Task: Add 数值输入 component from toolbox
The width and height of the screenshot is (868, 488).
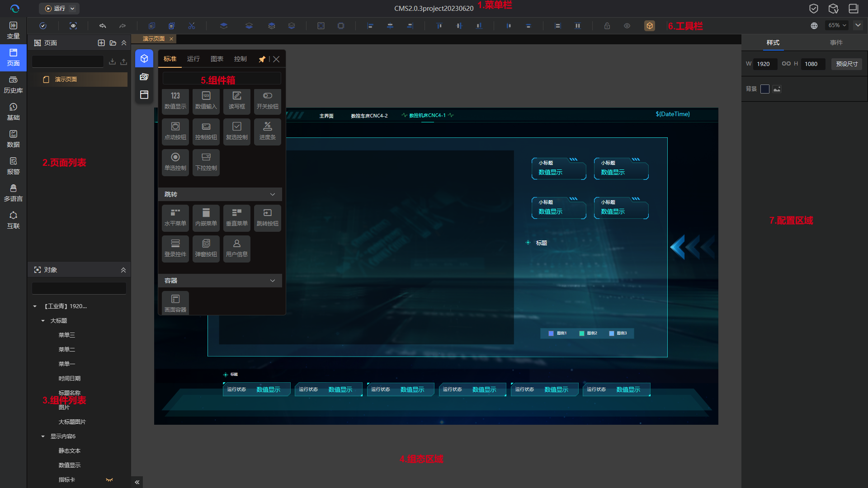Action: pyautogui.click(x=206, y=101)
